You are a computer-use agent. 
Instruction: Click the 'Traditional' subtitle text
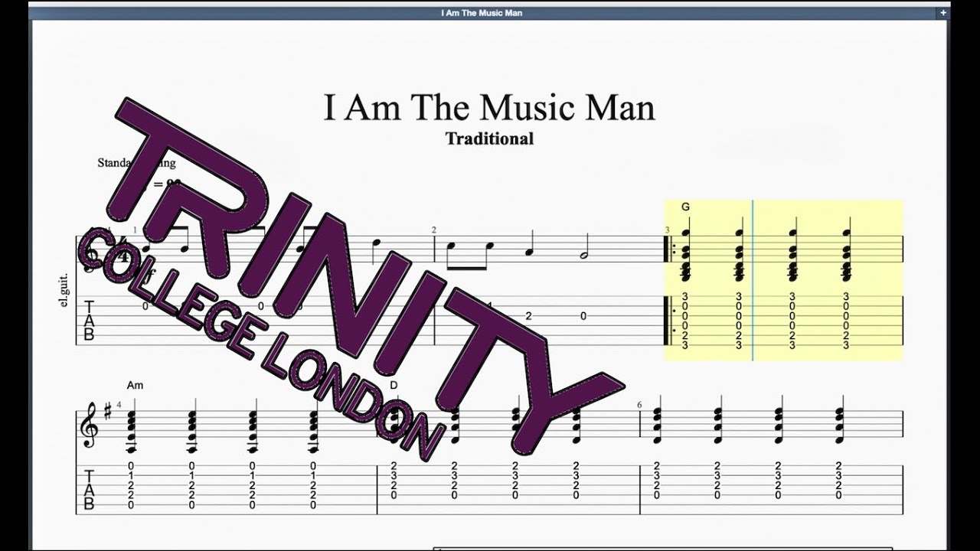point(489,139)
